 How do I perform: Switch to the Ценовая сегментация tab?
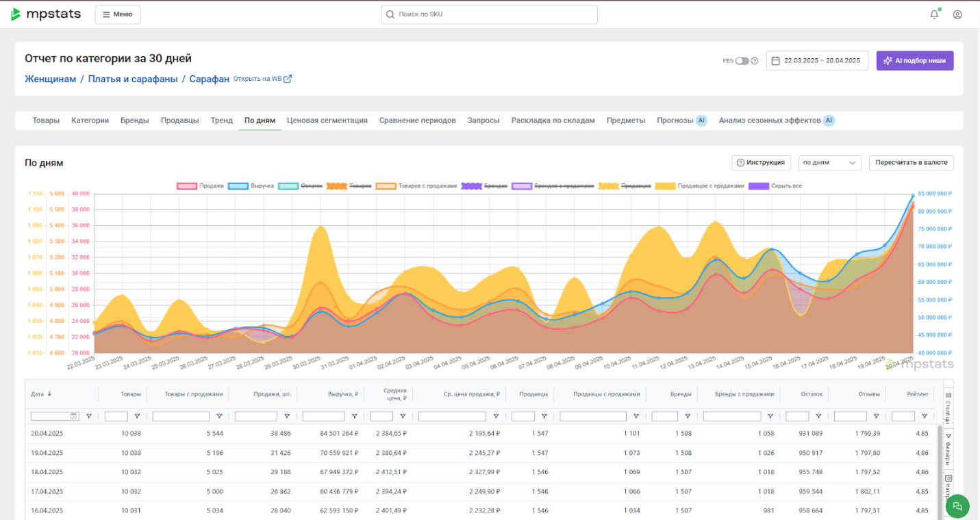pos(327,120)
